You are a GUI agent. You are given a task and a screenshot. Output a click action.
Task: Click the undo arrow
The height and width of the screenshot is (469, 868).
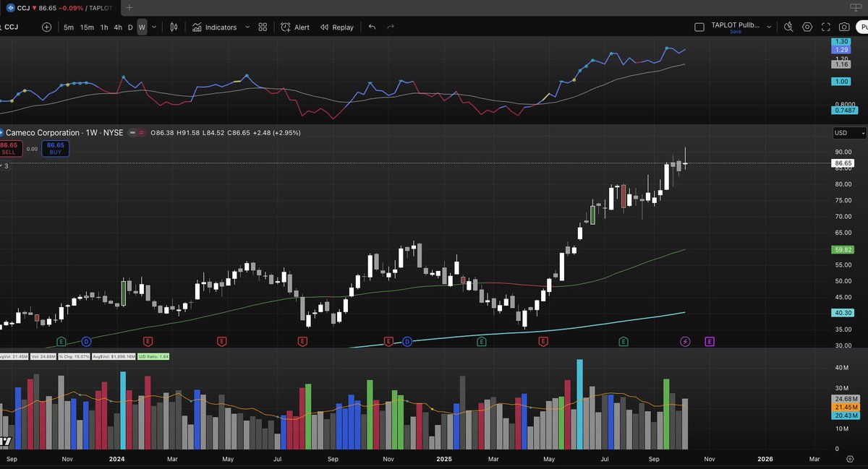pyautogui.click(x=372, y=27)
